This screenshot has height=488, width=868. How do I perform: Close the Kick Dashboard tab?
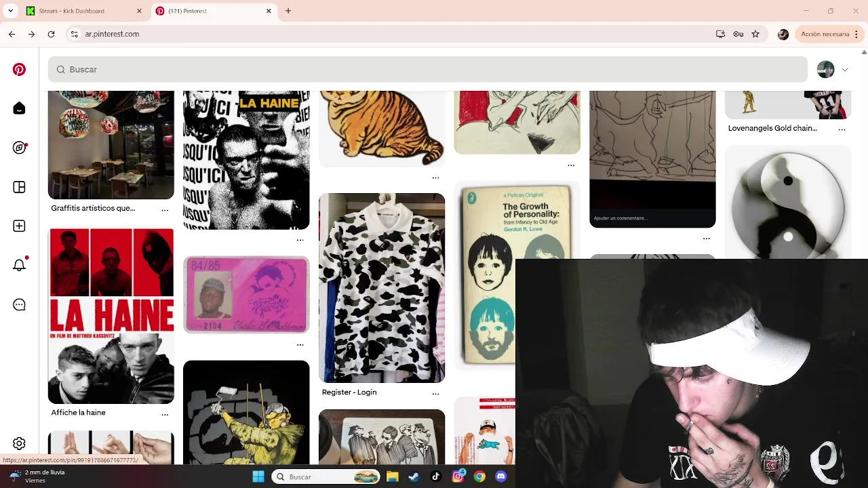pyautogui.click(x=139, y=11)
